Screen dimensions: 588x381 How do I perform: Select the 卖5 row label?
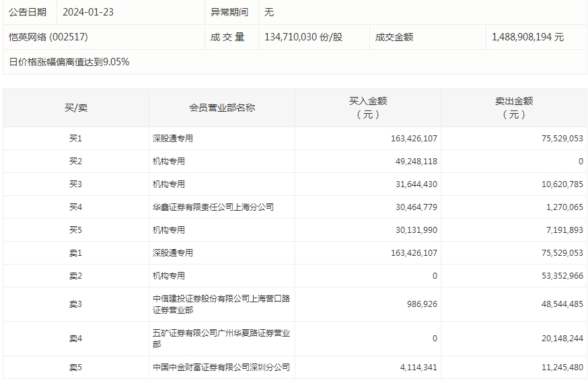(75, 367)
